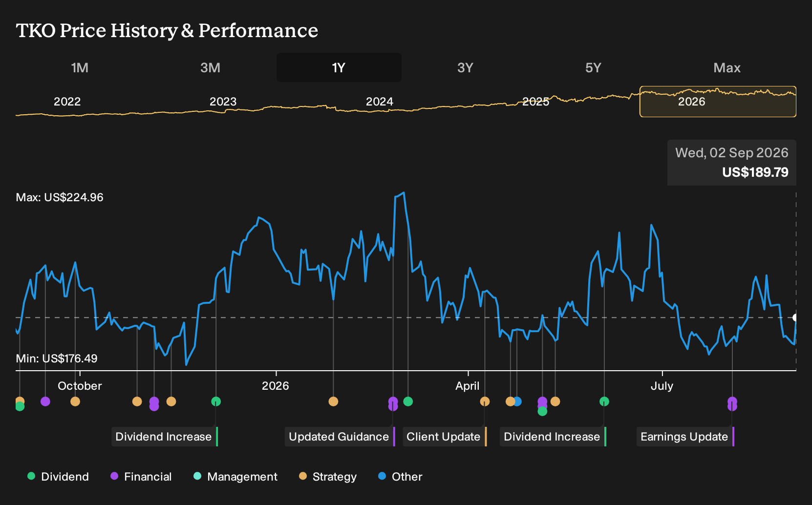This screenshot has width=812, height=505.
Task: Click the "April" axis label
Action: click(468, 386)
